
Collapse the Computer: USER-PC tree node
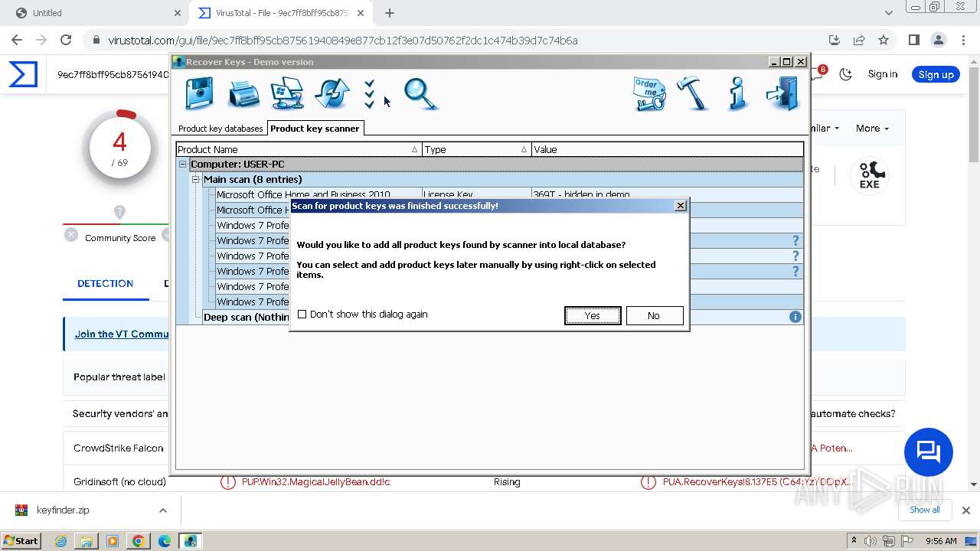point(183,165)
